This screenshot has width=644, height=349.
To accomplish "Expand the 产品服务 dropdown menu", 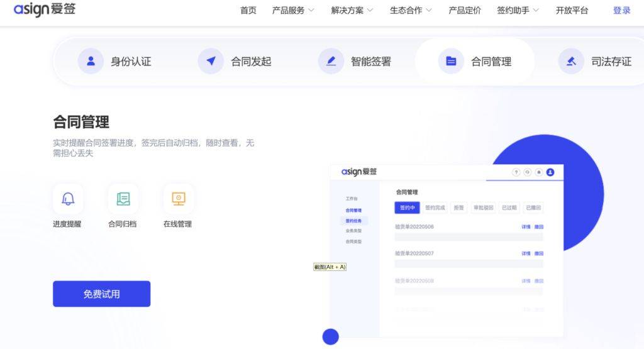I will point(293,10).
